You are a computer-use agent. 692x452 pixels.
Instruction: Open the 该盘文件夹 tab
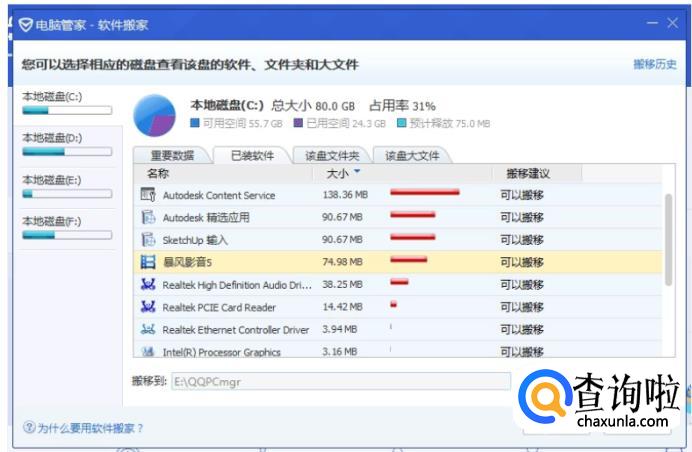coord(332,155)
